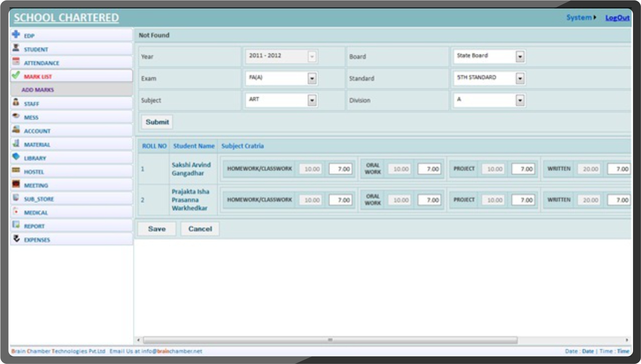This screenshot has height=364, width=641.
Task: Click the Save button
Action: coord(157,229)
